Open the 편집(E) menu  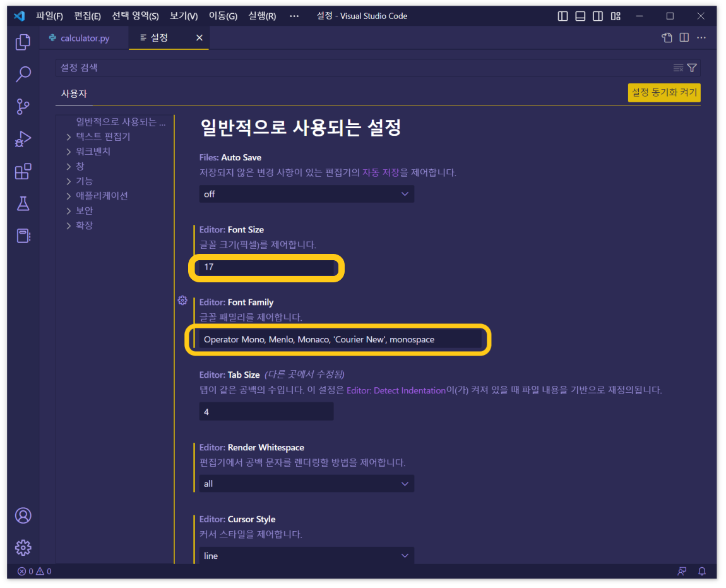point(87,16)
